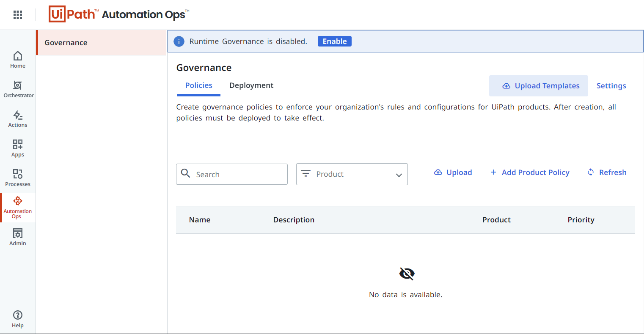The height and width of the screenshot is (334, 644).
Task: Select Governance in the left panel
Action: [x=102, y=43]
